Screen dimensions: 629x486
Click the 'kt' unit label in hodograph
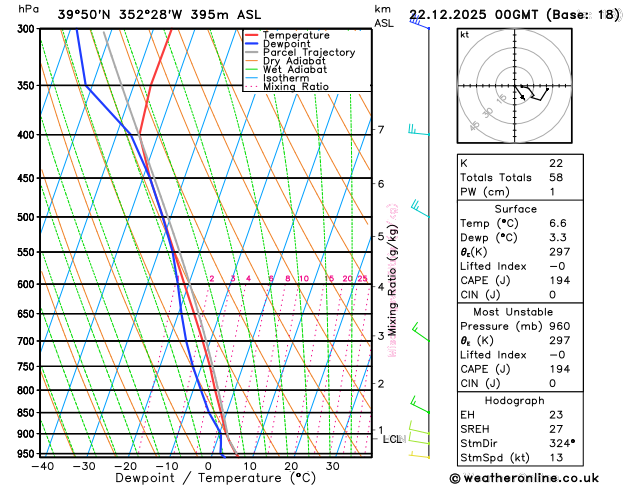point(465,35)
